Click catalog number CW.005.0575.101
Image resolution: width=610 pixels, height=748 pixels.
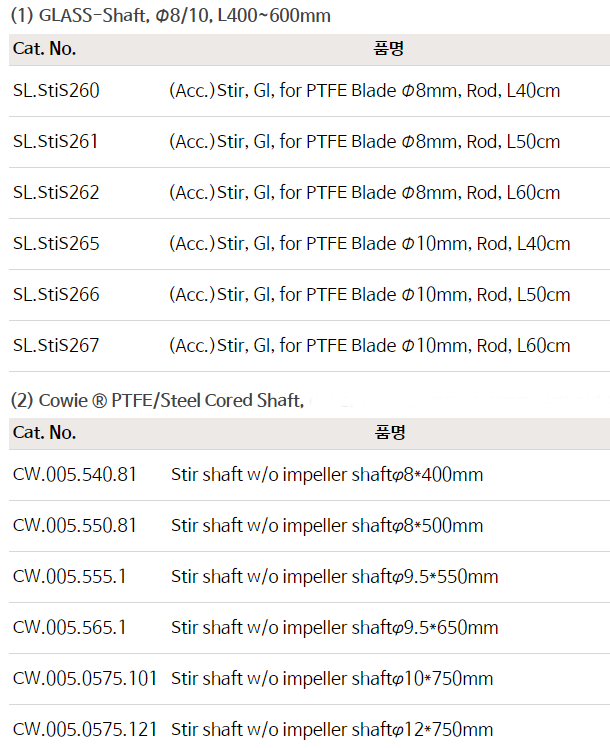coord(85,679)
